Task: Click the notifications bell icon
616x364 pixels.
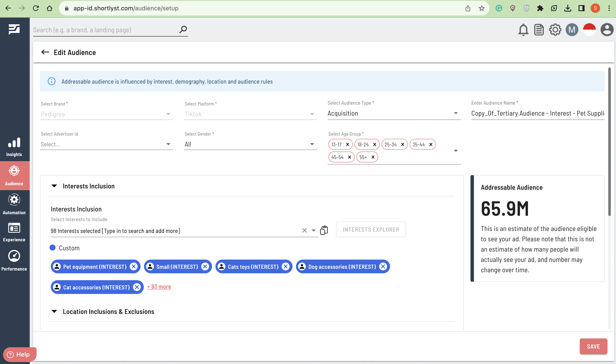Action: tap(523, 30)
